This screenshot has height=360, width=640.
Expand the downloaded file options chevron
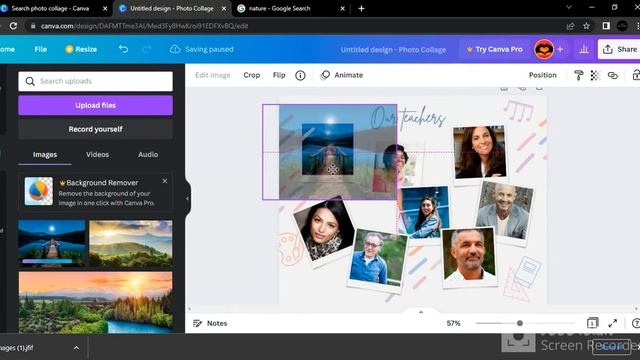pos(76,348)
